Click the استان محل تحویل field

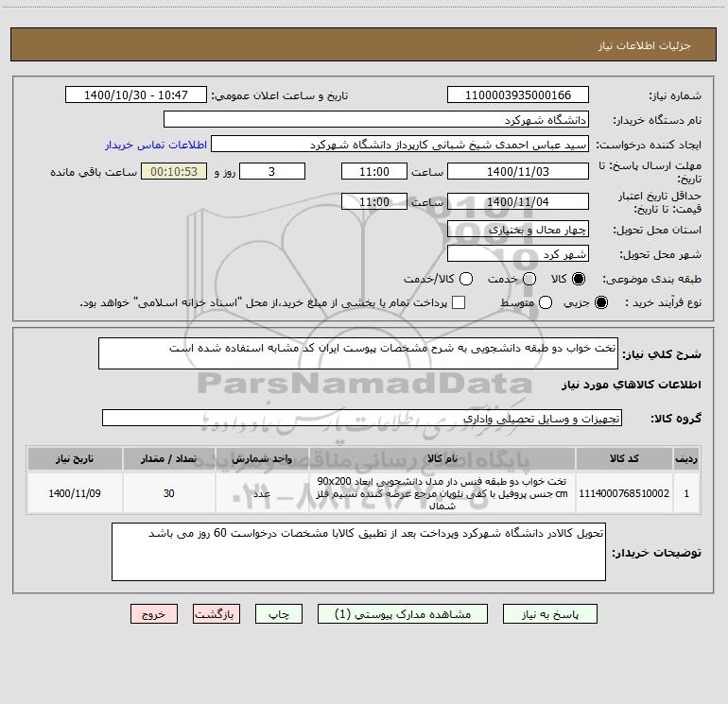pyautogui.click(x=518, y=229)
